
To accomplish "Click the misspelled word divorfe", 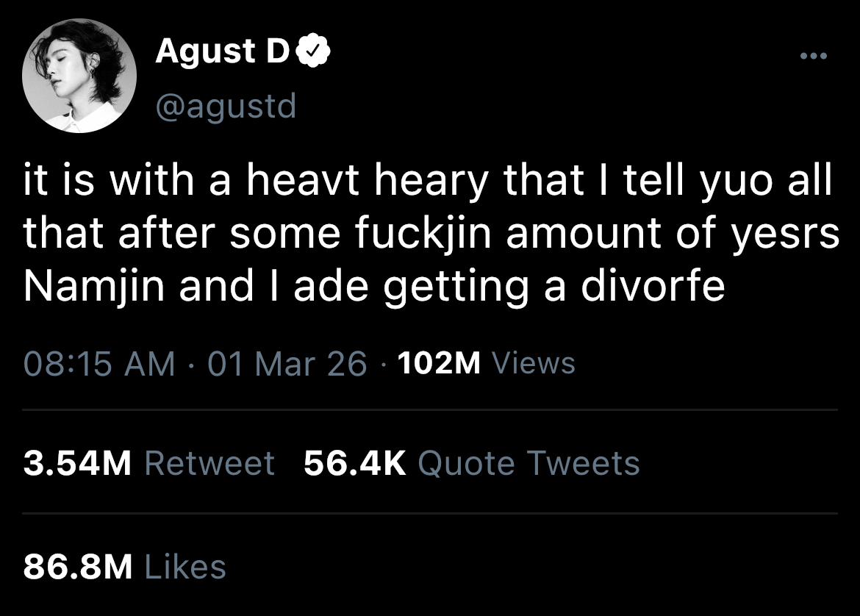I will 653,287.
